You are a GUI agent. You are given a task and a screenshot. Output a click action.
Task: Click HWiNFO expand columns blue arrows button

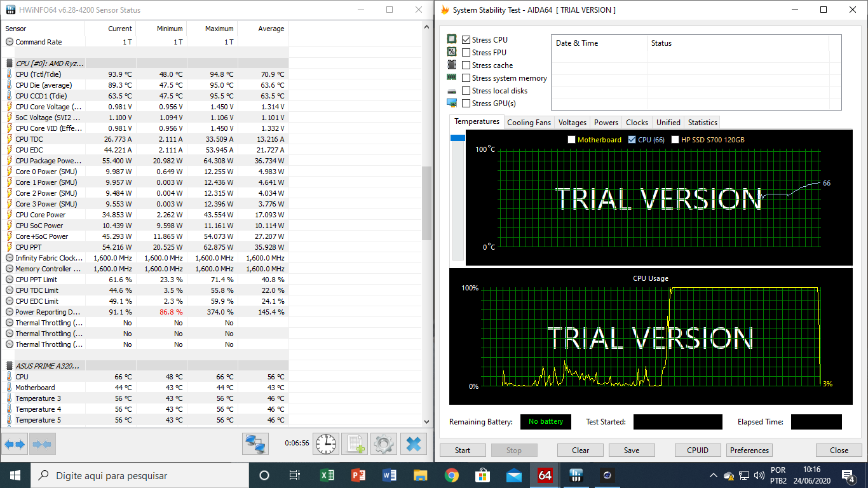pyautogui.click(x=15, y=444)
